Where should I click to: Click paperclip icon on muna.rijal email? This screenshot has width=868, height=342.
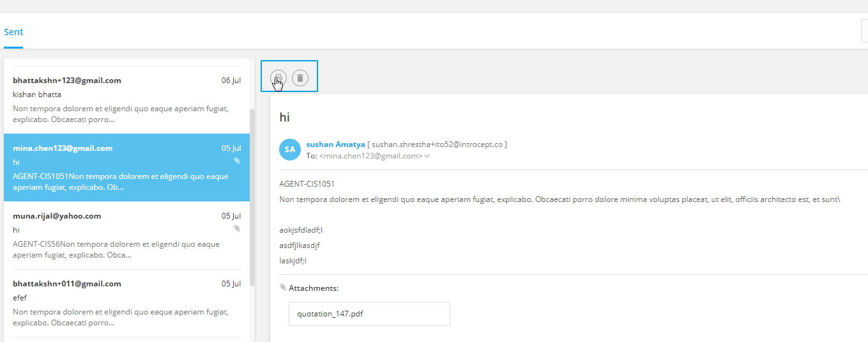(237, 228)
